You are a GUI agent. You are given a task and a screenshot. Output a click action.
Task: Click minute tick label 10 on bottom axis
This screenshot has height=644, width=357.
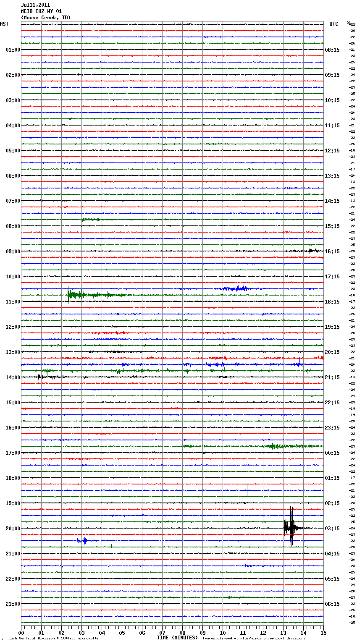pos(223,633)
